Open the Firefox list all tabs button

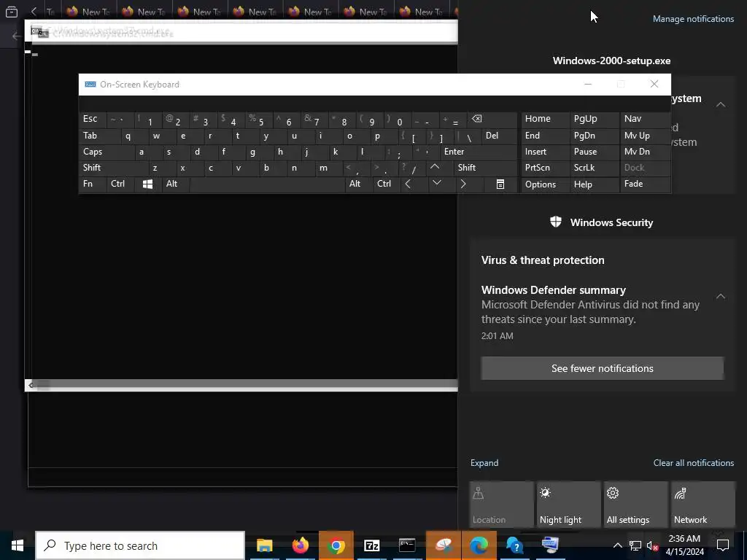[12, 12]
